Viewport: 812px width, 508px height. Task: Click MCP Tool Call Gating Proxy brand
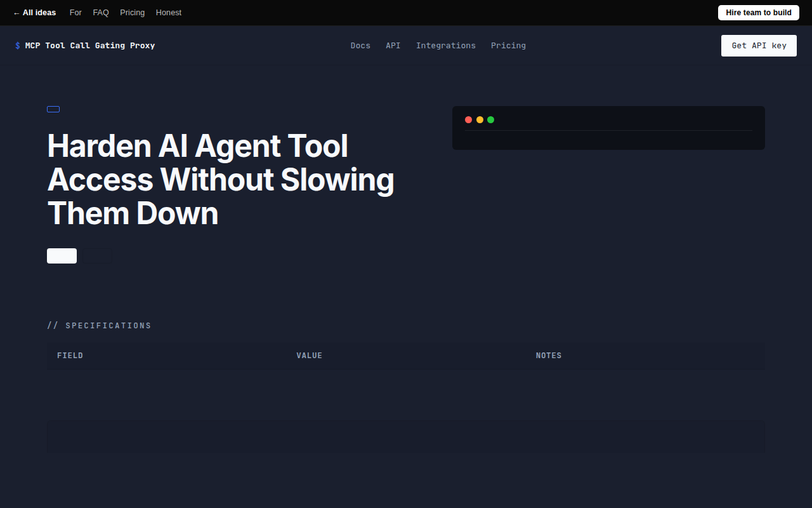[90, 46]
